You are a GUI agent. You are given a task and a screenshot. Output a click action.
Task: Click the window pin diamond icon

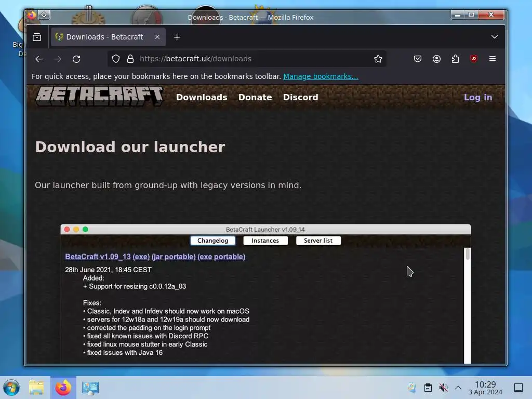44,15
